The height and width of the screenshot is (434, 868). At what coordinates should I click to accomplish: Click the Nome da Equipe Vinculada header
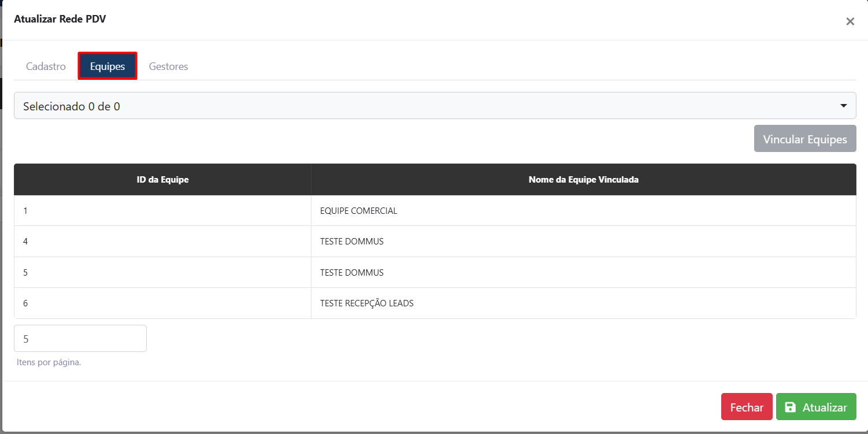(x=583, y=180)
